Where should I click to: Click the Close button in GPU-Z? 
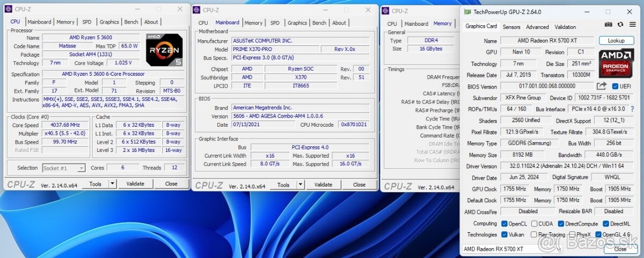coord(620,249)
